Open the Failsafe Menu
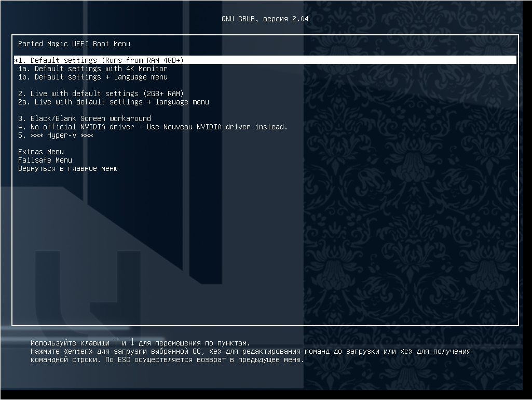Screen dimensions: 532x400 click(45, 160)
